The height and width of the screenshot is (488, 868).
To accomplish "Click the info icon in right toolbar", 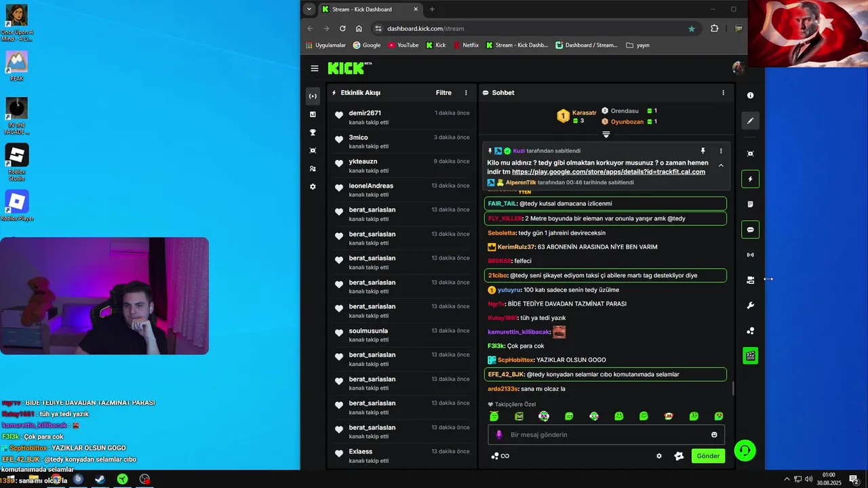I will pos(750,96).
